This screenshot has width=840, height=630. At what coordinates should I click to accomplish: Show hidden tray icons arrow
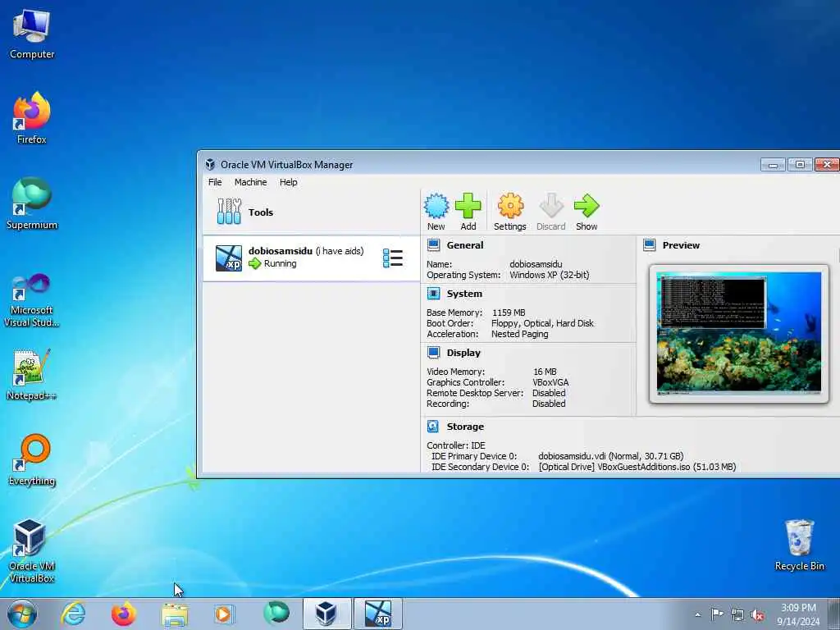tap(697, 614)
